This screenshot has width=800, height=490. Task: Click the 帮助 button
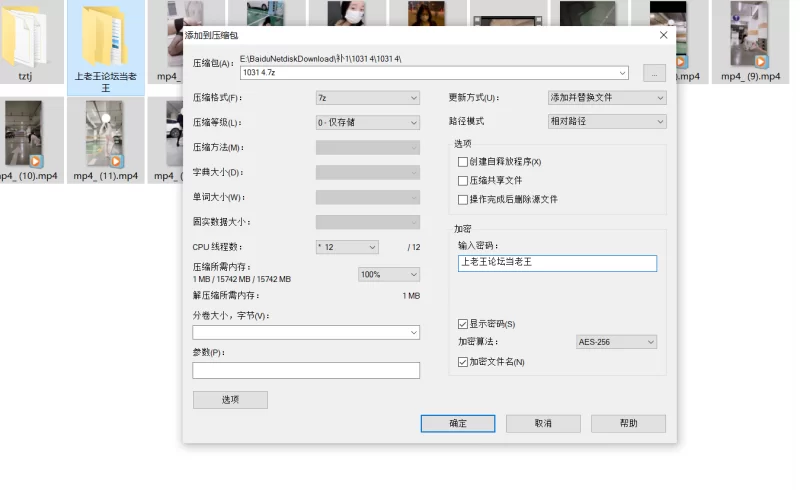click(628, 424)
